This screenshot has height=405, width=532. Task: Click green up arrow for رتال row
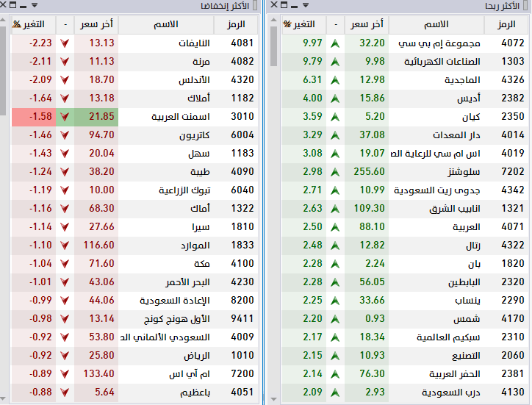point(335,245)
